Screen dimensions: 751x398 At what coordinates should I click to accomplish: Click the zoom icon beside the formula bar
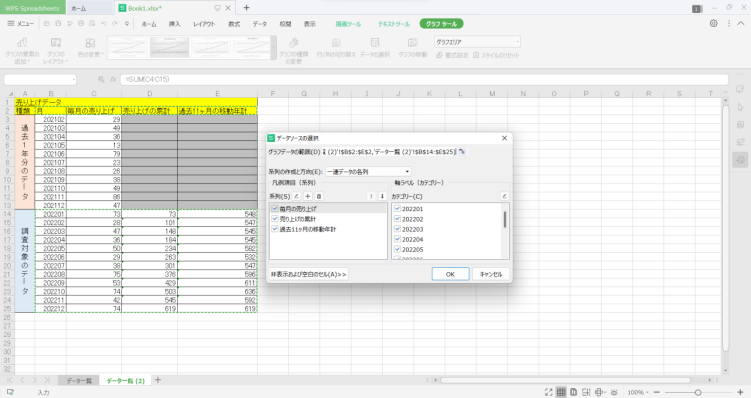tap(101, 80)
